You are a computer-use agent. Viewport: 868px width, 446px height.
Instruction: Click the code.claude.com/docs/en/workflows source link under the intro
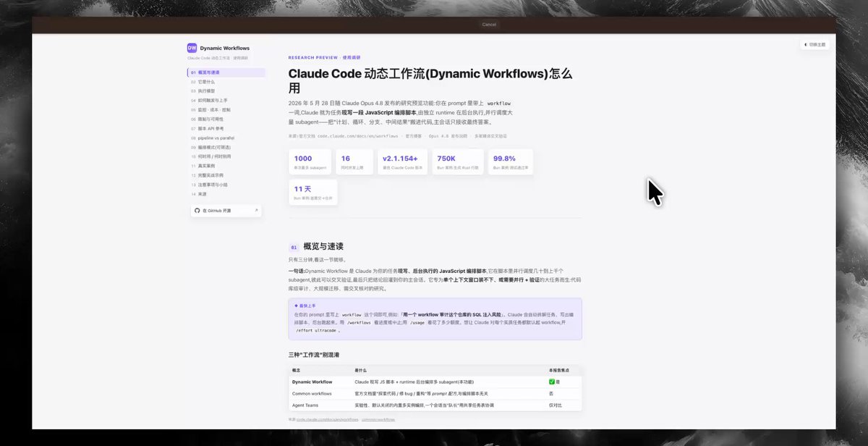coord(358,135)
